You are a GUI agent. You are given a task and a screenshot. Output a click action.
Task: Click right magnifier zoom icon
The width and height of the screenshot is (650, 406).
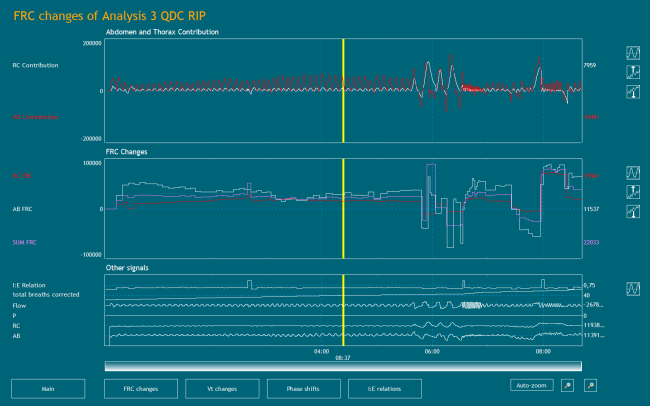coord(590,385)
